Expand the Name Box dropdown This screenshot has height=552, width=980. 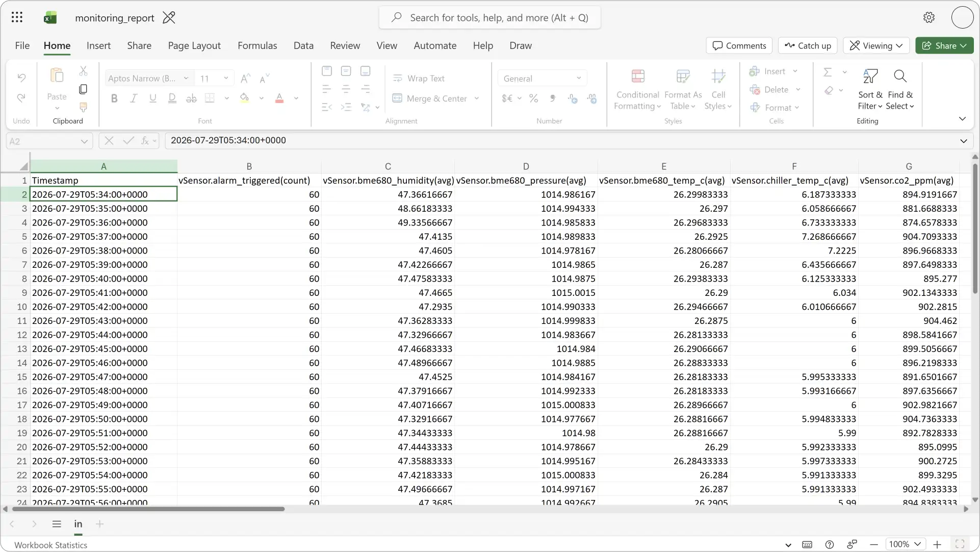point(84,141)
